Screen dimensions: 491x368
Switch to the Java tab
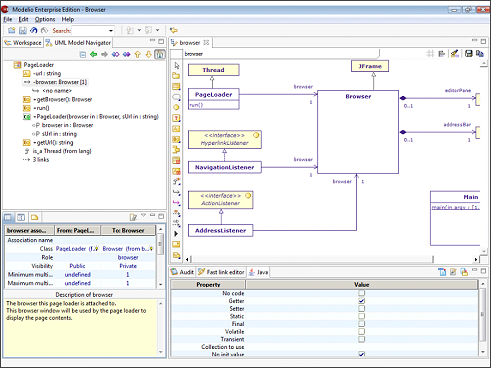pos(259,272)
